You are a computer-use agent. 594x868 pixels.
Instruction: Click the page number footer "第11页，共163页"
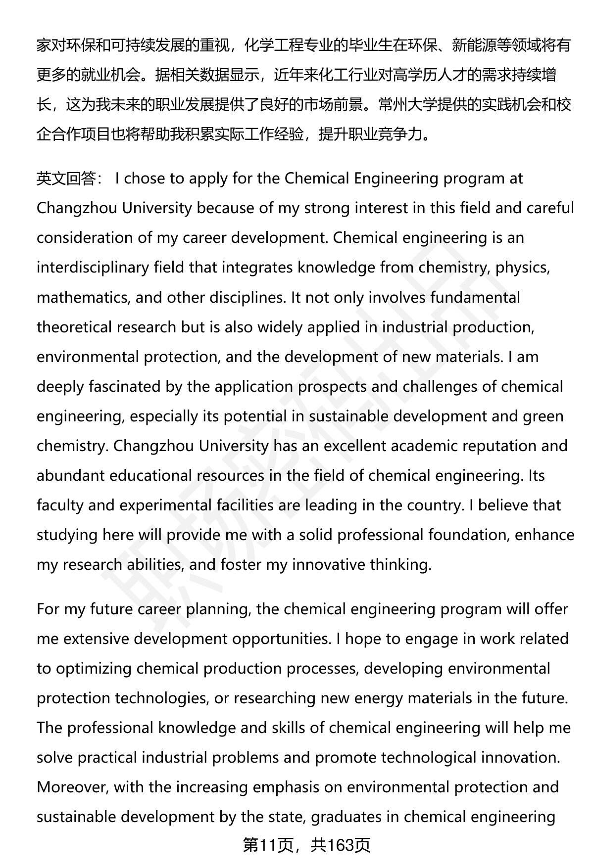306,846
